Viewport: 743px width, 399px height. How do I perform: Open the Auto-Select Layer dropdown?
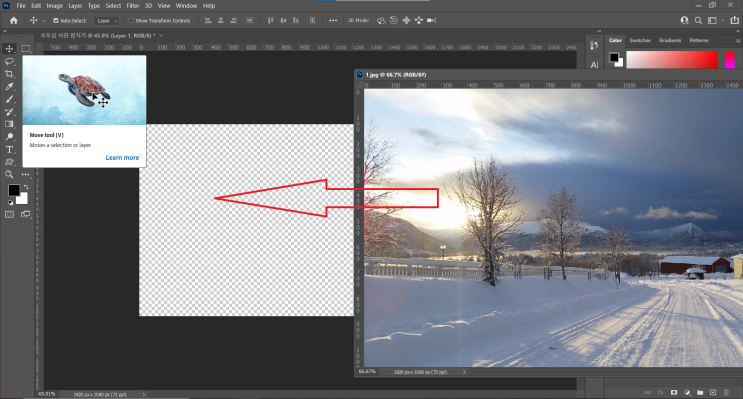pos(107,21)
